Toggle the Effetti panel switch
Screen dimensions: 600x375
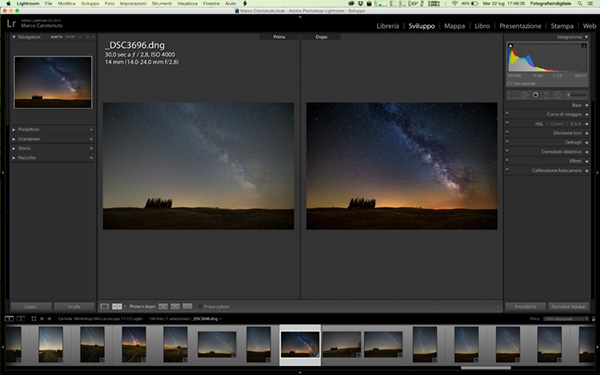click(x=507, y=160)
